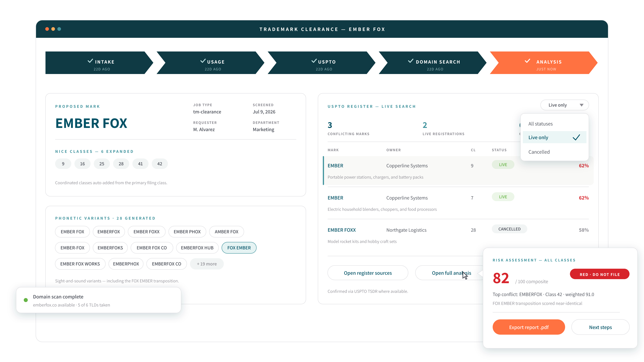Click the checkmark beside Live only option

point(576,137)
